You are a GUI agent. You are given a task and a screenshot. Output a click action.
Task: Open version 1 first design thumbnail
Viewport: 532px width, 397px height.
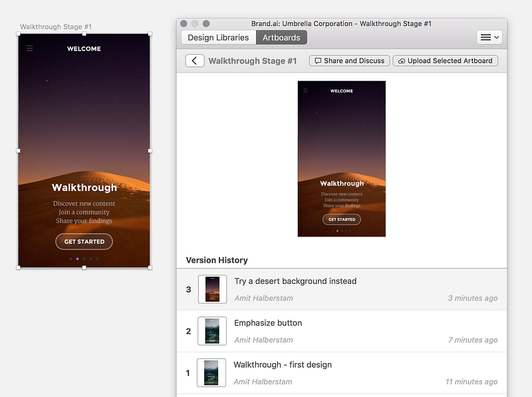tap(211, 372)
